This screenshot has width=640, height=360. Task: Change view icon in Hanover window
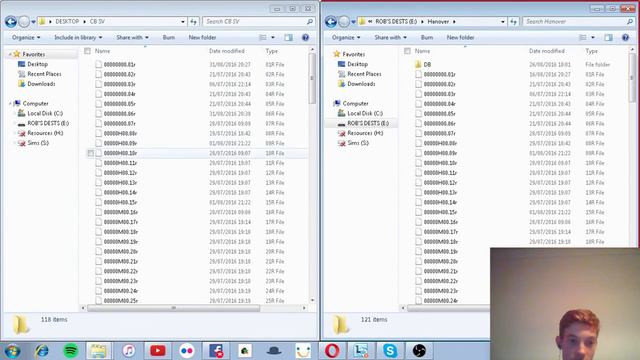pos(583,38)
